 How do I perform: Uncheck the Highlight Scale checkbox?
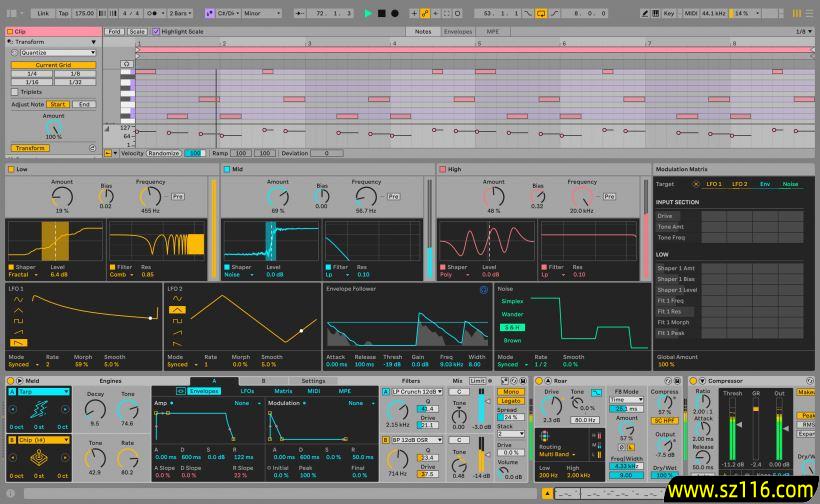pos(155,31)
